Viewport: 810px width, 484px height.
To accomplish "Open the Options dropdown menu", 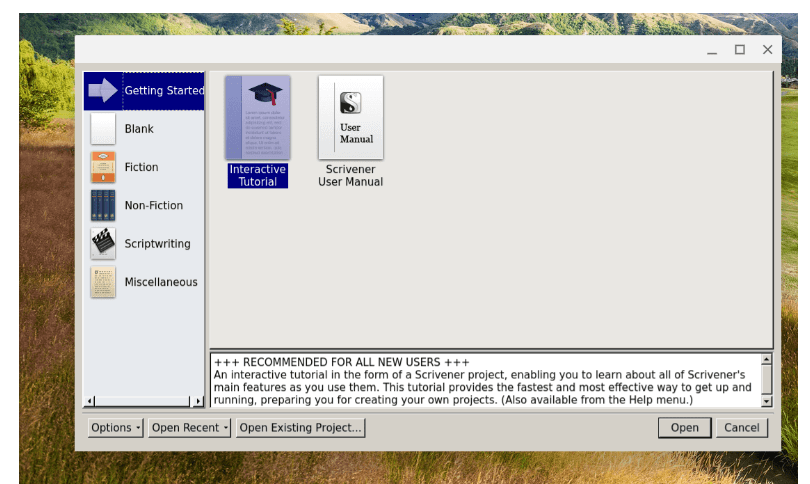I will (x=115, y=428).
